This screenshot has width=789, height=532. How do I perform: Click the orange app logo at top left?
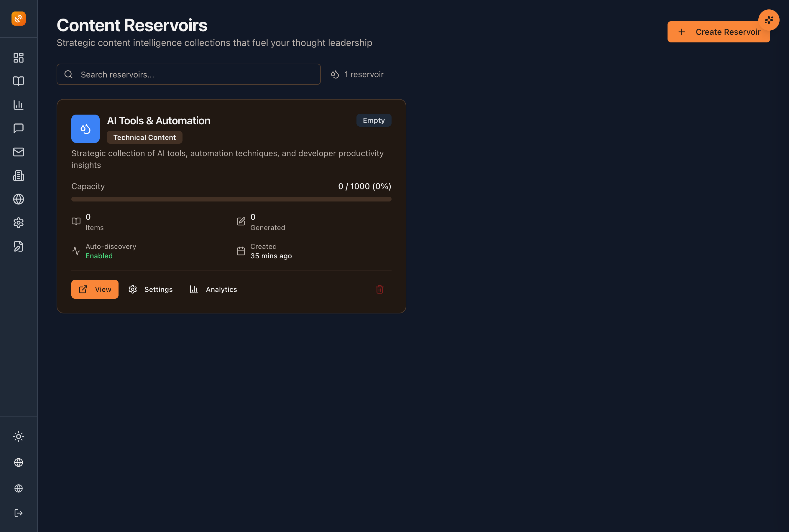pos(18,19)
